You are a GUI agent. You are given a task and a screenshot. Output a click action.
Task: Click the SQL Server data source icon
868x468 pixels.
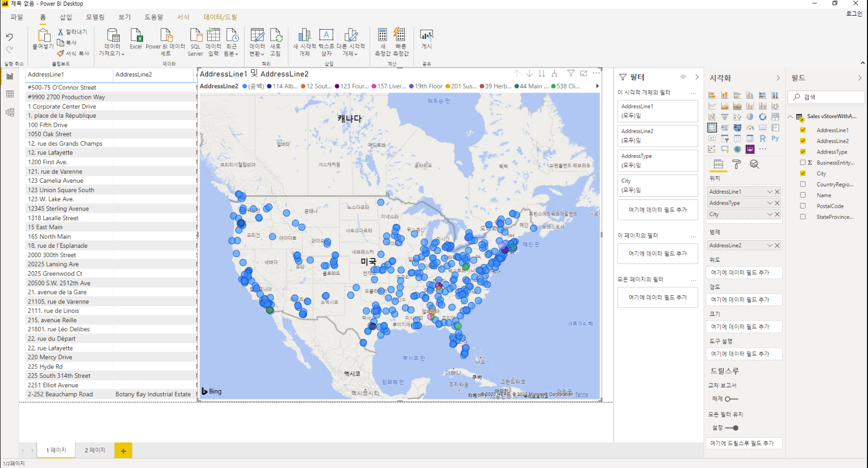196,35
